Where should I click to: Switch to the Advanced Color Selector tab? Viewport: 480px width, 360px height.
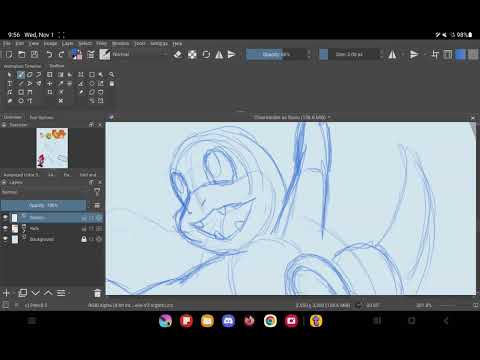pos(21,175)
